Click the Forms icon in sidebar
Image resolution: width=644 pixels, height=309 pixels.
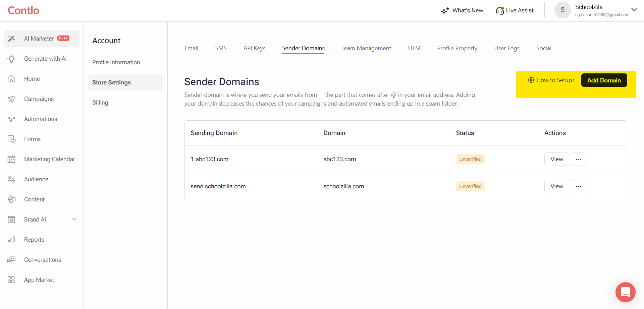click(x=11, y=139)
